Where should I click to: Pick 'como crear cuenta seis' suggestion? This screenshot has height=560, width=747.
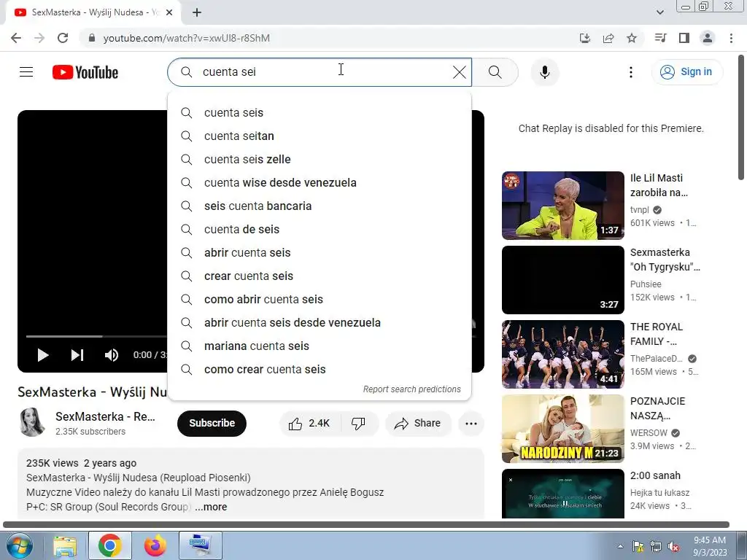pos(320,370)
